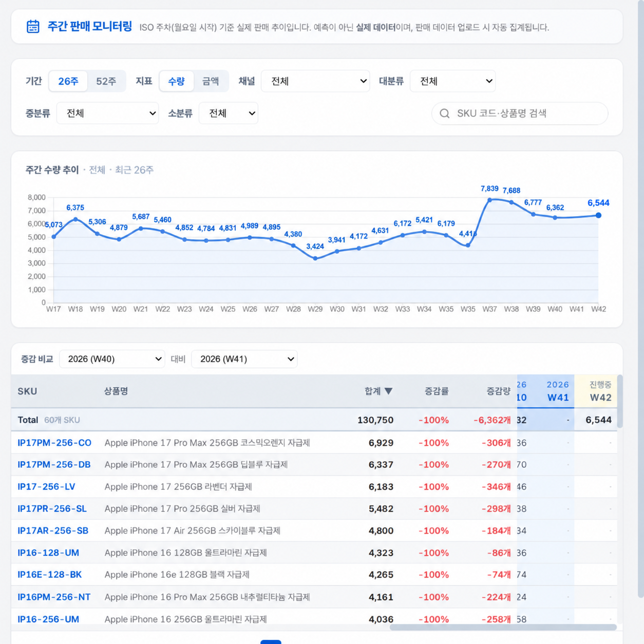This screenshot has height=644, width=644.
Task: Click the page's vertical scrollbar
Action: point(640,299)
